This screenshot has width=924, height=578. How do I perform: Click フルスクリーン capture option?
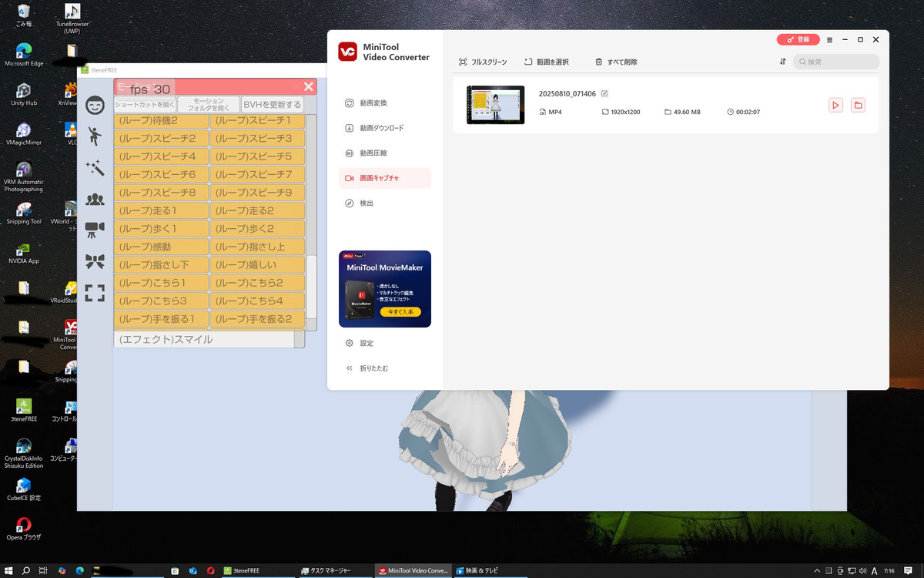click(x=483, y=62)
